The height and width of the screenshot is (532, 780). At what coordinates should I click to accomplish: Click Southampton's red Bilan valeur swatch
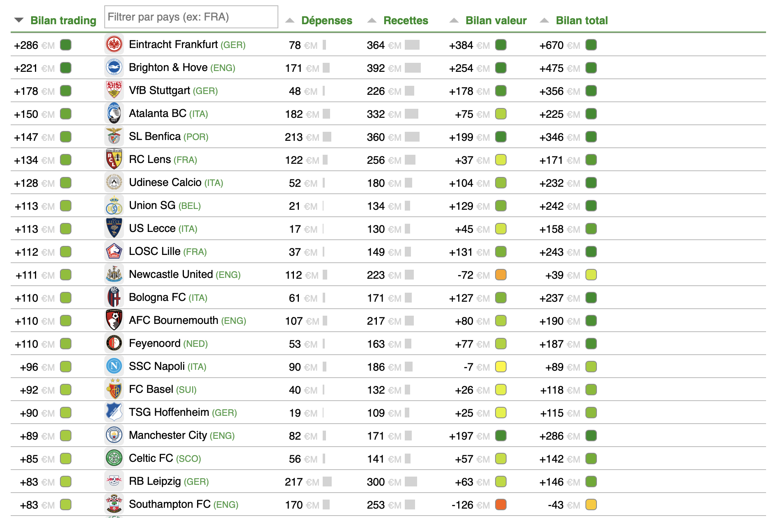pyautogui.click(x=501, y=504)
